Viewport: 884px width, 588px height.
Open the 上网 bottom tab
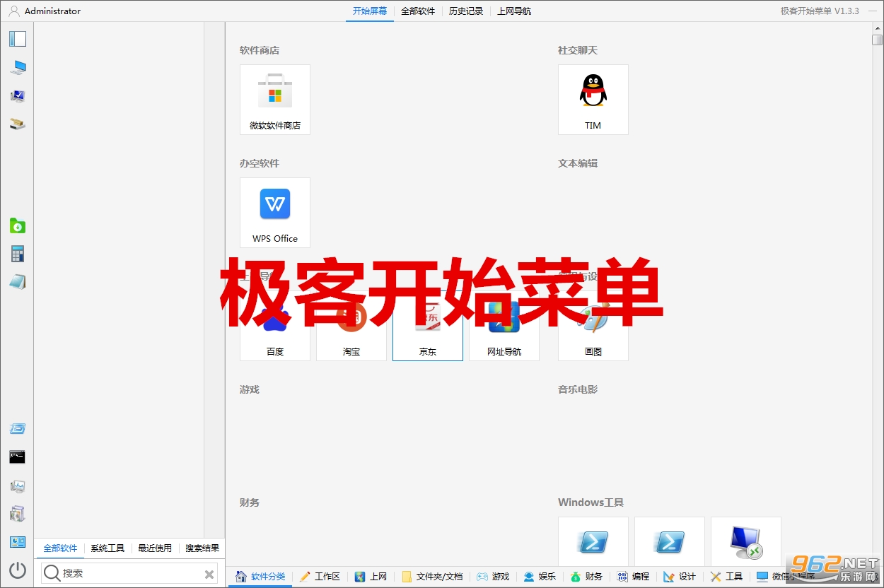(371, 577)
